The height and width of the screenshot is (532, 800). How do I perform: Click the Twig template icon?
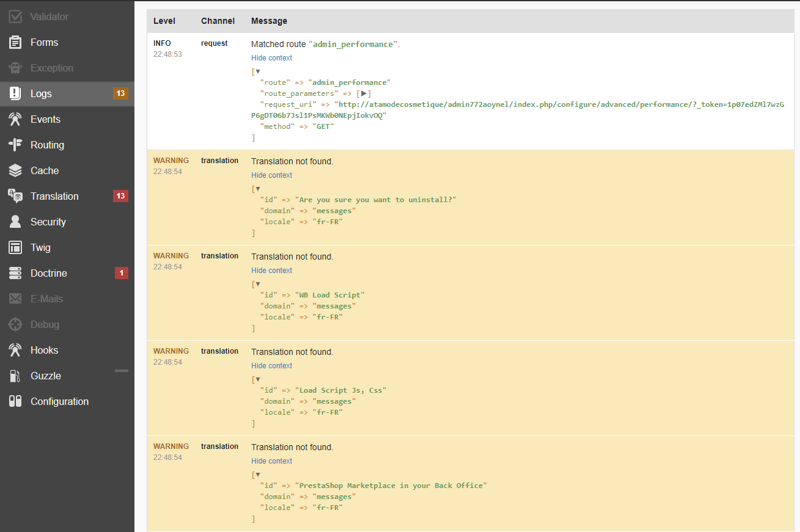[15, 248]
